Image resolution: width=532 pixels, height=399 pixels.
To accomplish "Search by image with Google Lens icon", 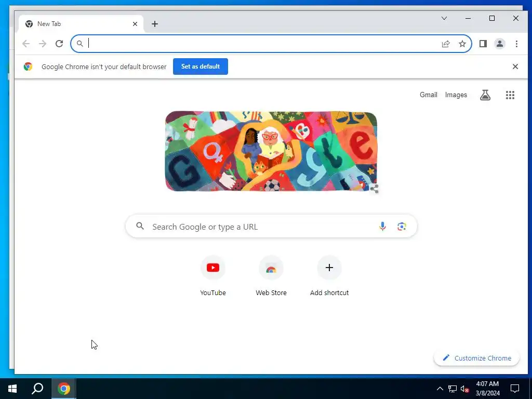I will (402, 227).
